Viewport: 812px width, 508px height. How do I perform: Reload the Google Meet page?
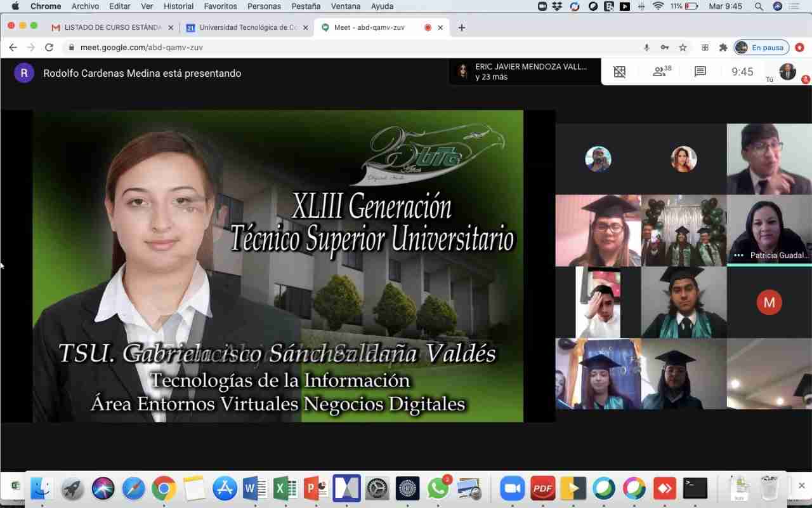click(49, 48)
